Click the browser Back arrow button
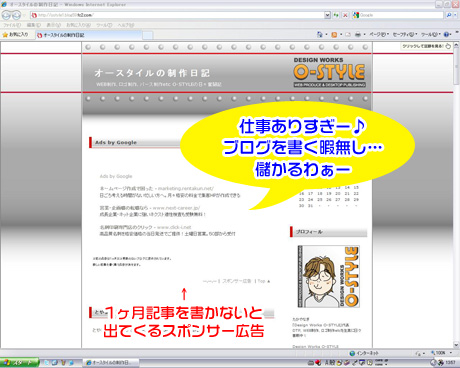 (7, 15)
